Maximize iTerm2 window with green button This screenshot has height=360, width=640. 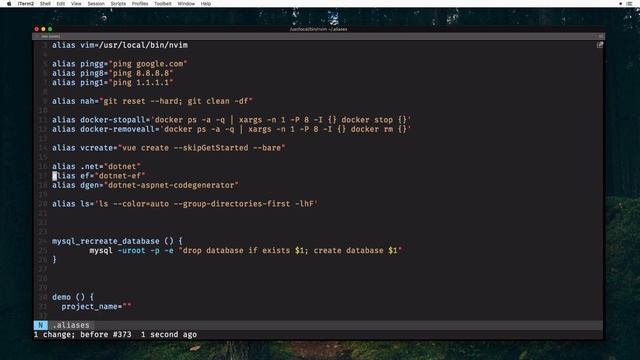tap(50, 29)
